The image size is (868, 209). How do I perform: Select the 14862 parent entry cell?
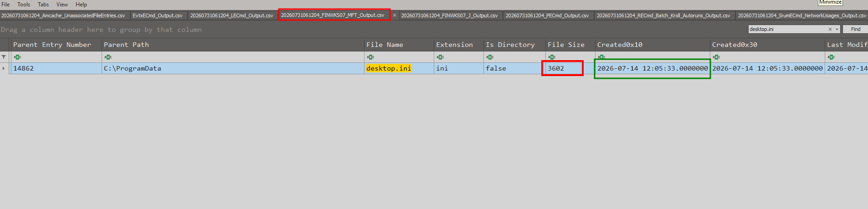point(56,68)
